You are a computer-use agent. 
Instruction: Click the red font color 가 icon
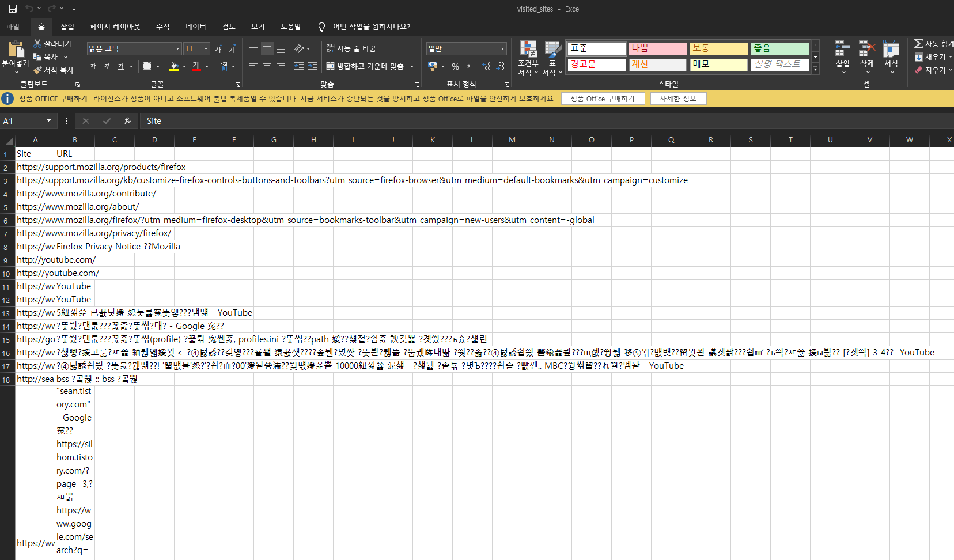tap(196, 66)
